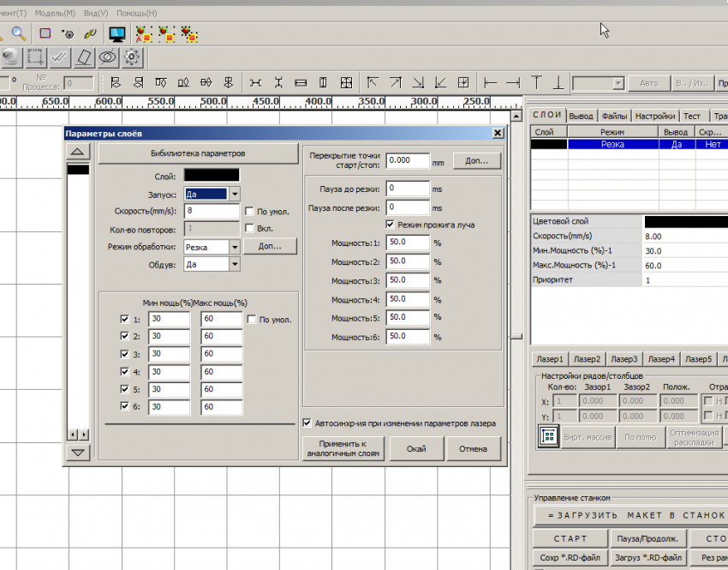
Task: Open Библиотека параметров
Action: coord(198,153)
